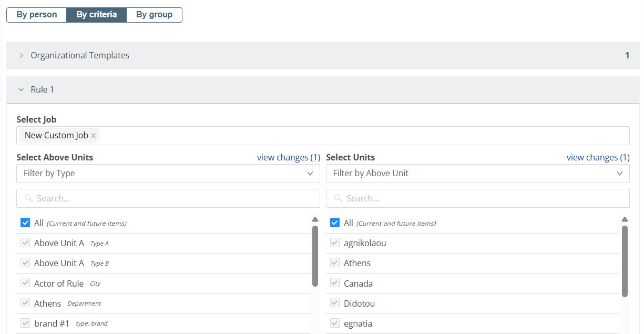
Task: View changes for Select Units
Action: pyautogui.click(x=598, y=157)
